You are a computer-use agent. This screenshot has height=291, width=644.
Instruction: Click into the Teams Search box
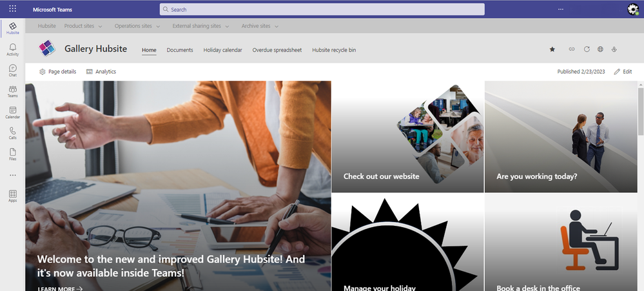coord(322,9)
